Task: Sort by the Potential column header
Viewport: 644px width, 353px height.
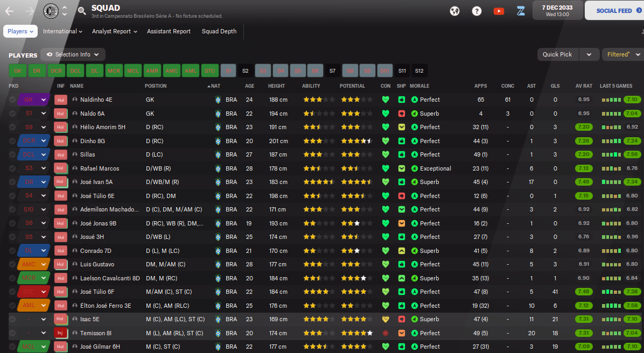Action: 352,86
